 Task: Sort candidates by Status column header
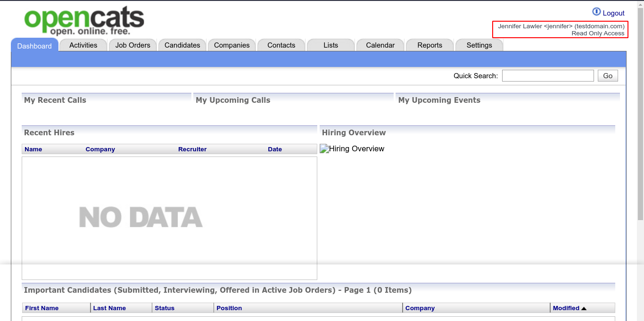coord(165,308)
